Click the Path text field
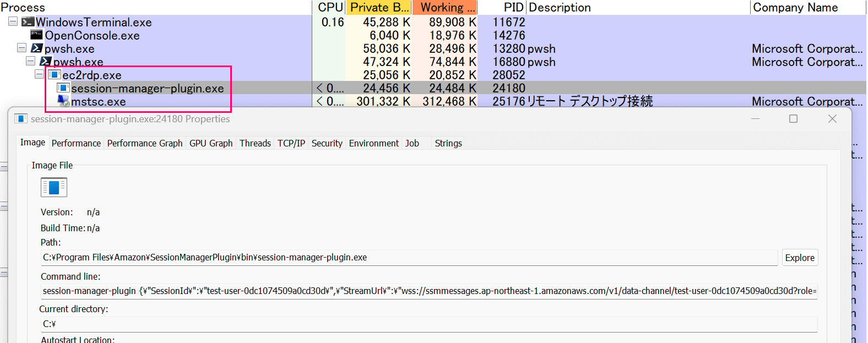Viewport: 868px width, 343px height. (409, 257)
